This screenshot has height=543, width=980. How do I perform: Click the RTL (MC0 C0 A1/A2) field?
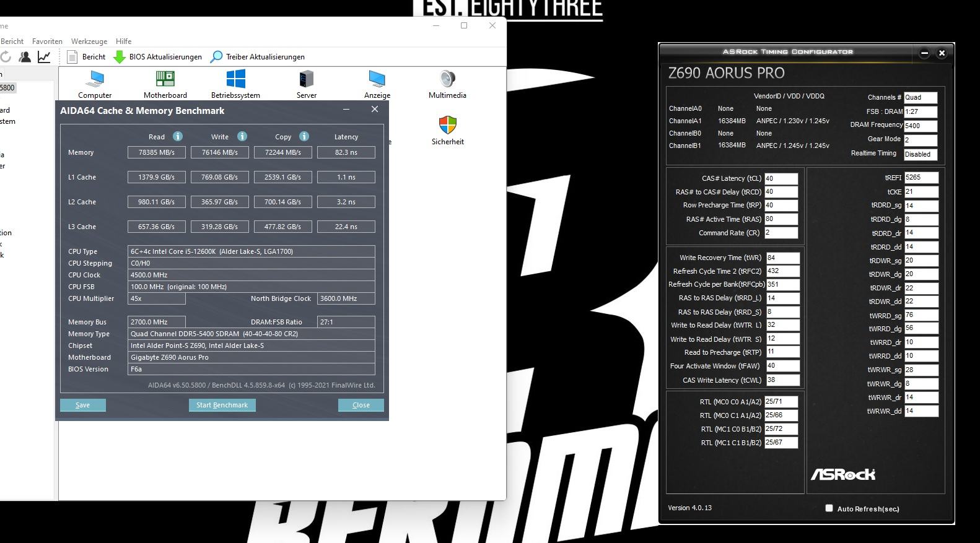pyautogui.click(x=781, y=402)
